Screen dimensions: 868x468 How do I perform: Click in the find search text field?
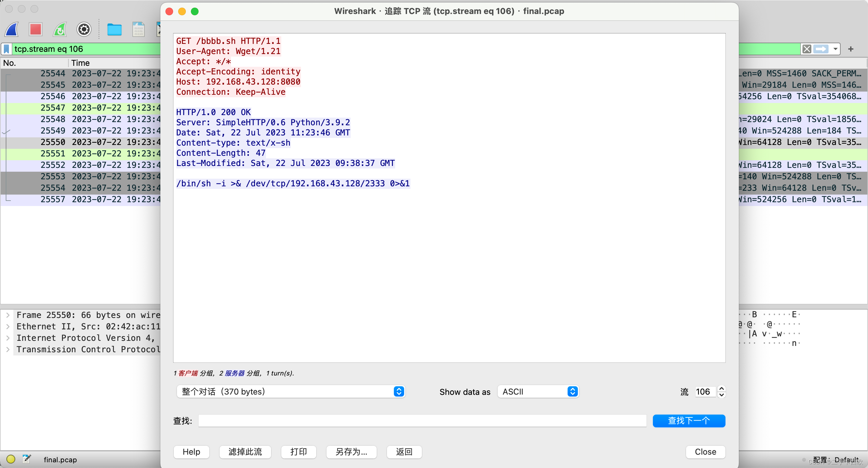(x=422, y=421)
